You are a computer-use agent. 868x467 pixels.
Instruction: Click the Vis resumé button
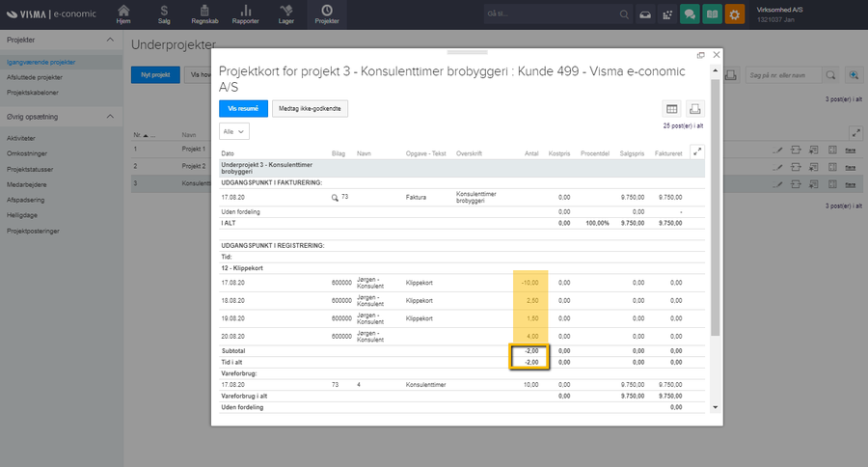coord(242,108)
